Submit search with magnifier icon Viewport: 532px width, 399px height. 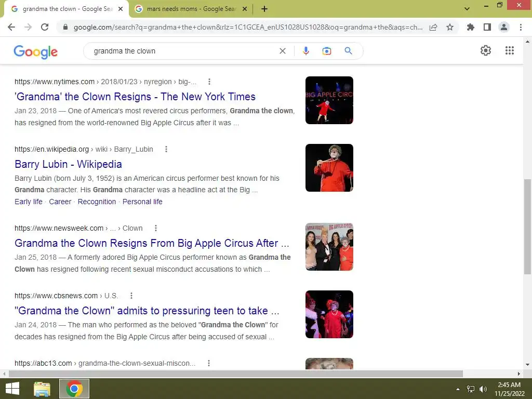pyautogui.click(x=349, y=51)
